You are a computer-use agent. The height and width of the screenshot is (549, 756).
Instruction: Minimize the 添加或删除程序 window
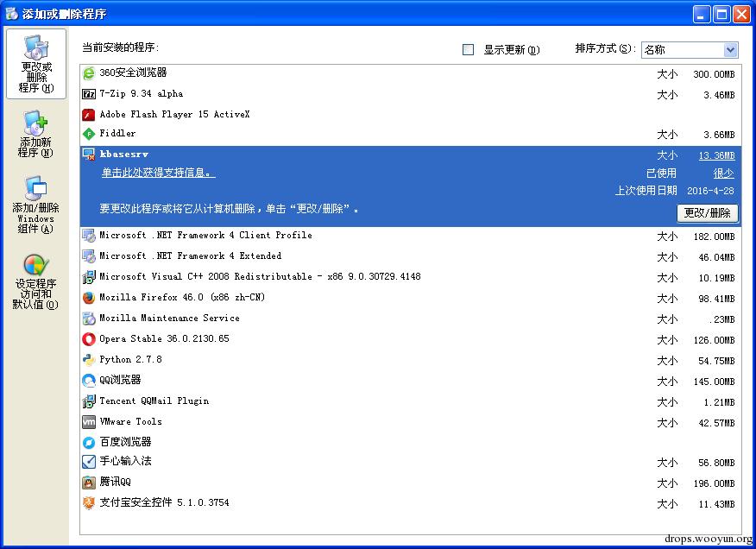click(702, 15)
